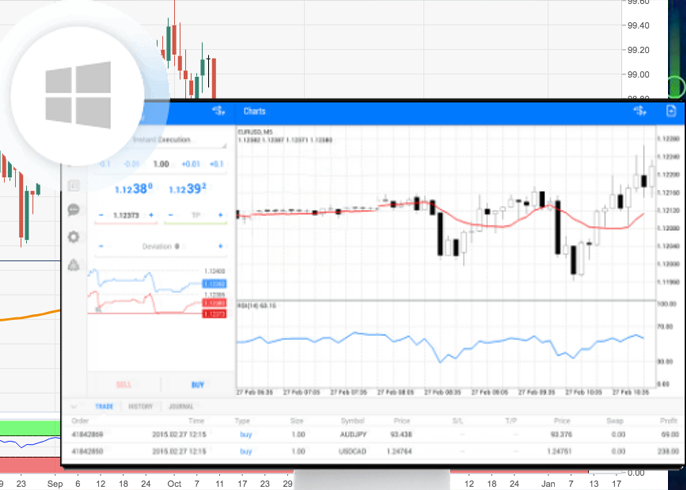
Task: Increase volume by +0.01
Action: [189, 164]
